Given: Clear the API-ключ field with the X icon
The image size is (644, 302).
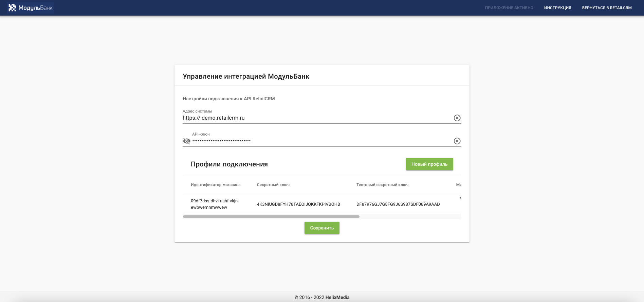Looking at the screenshot, I should pos(457,141).
